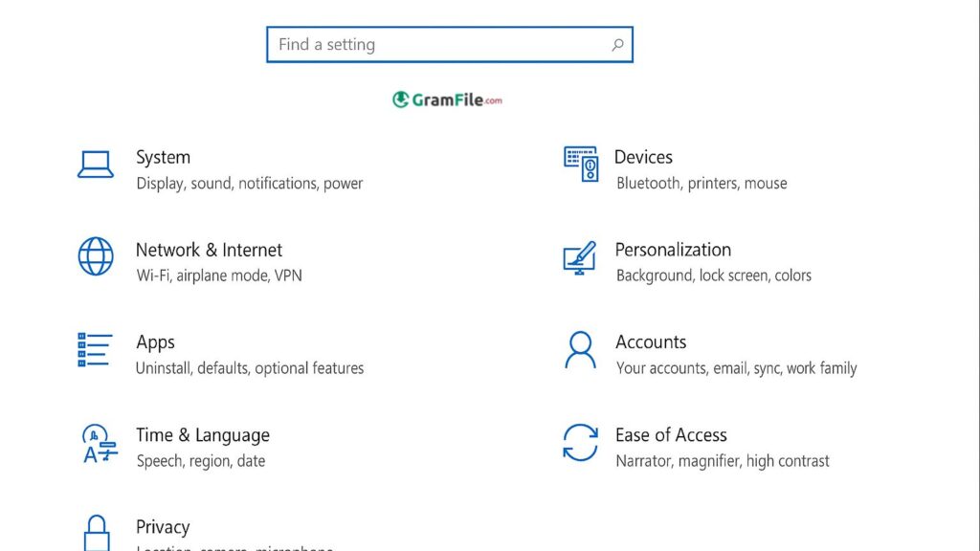Open the Network & Internet heading
Screen dimensions: 980x551
tap(209, 251)
